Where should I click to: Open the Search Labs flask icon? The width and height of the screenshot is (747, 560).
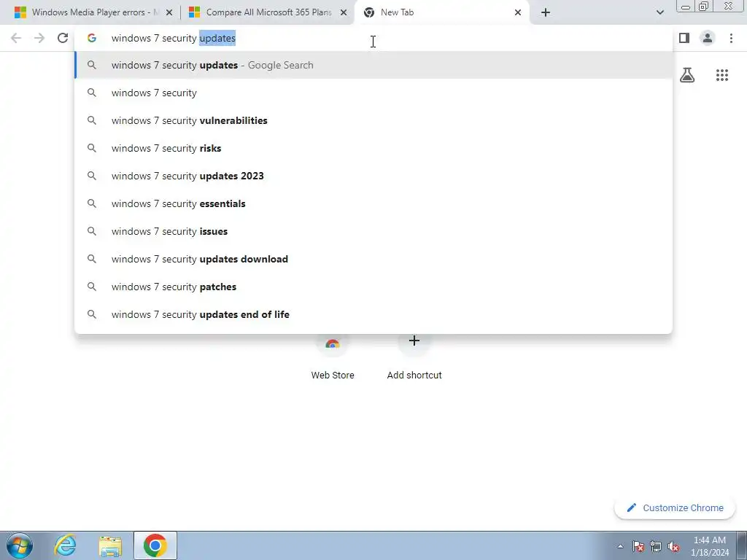click(x=687, y=75)
